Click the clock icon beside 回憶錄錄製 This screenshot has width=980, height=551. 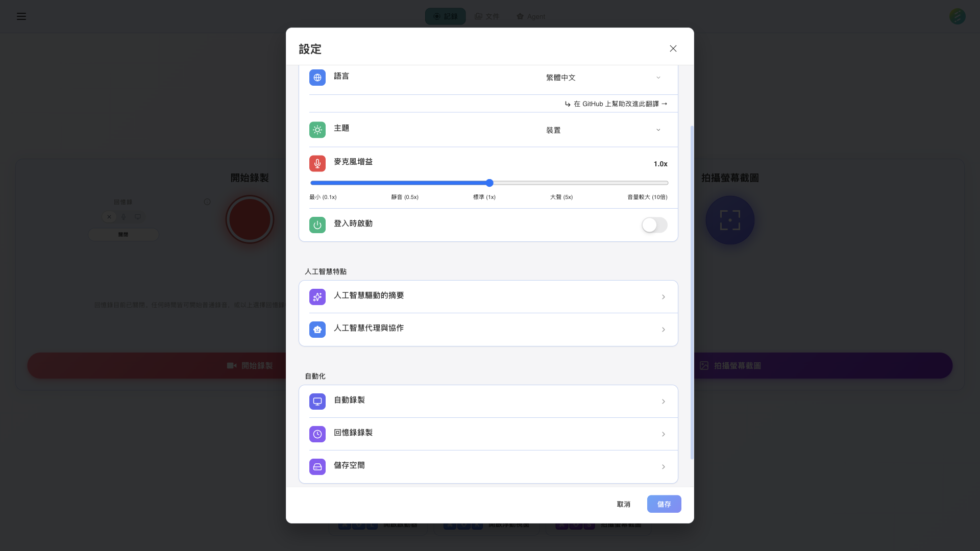point(317,434)
